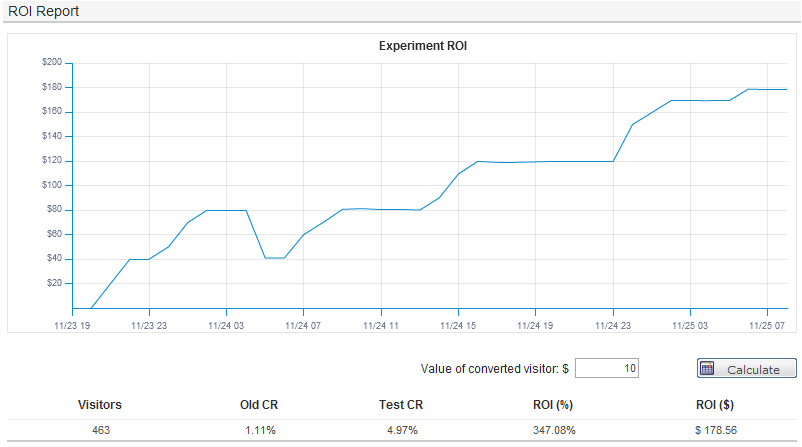The width and height of the screenshot is (802, 447).
Task: Click the $200 y-axis label
Action: coord(52,62)
